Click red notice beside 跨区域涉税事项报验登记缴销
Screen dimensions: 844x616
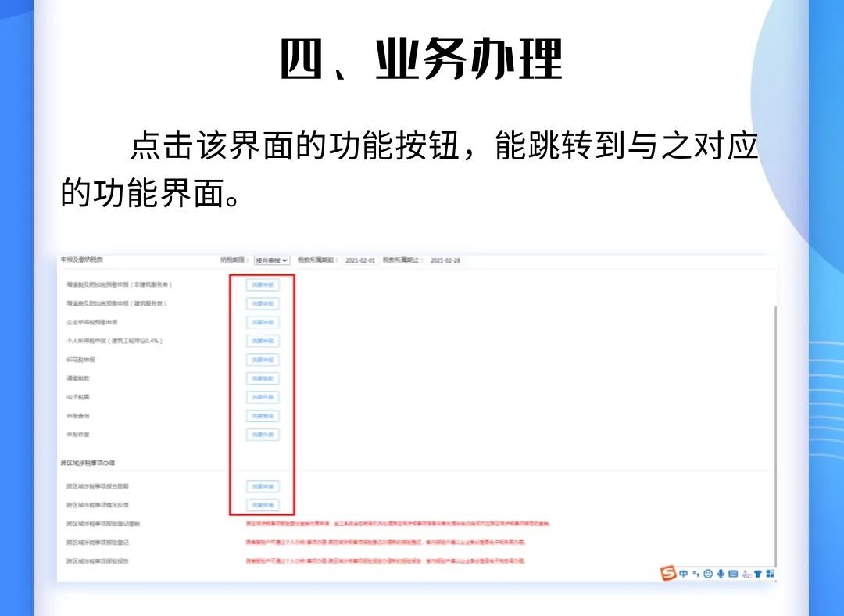tap(398, 524)
